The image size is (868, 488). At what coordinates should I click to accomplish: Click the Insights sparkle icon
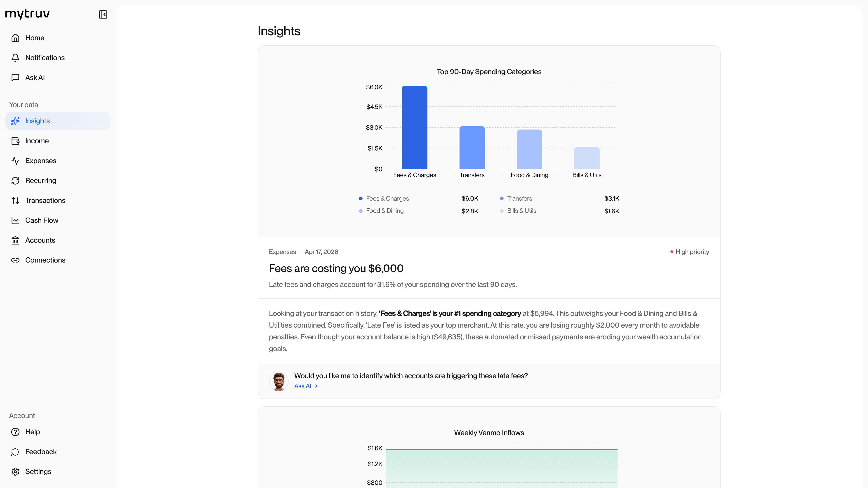pyautogui.click(x=15, y=121)
